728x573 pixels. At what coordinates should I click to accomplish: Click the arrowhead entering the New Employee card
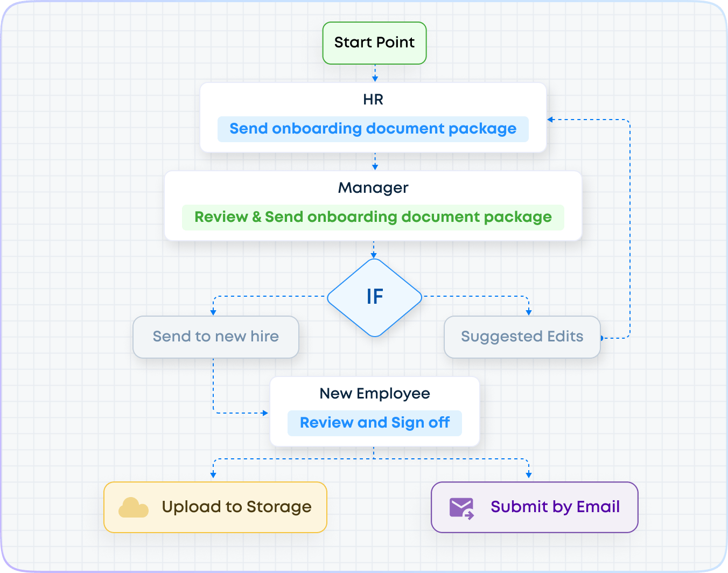pos(265,413)
